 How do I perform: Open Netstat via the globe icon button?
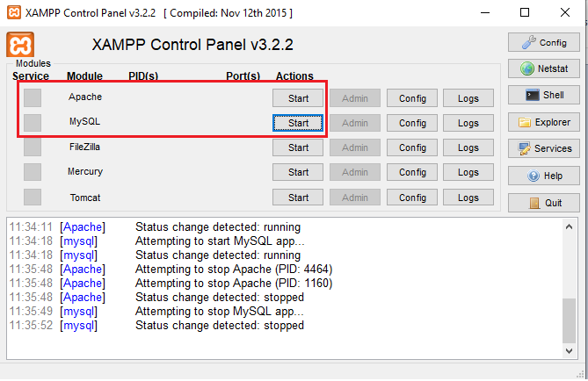point(544,69)
